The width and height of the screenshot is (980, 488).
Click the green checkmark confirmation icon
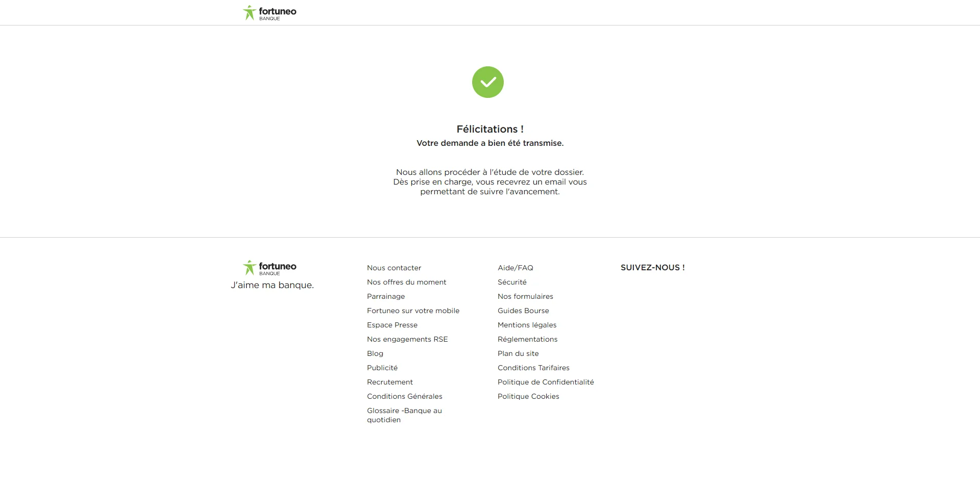point(488,82)
